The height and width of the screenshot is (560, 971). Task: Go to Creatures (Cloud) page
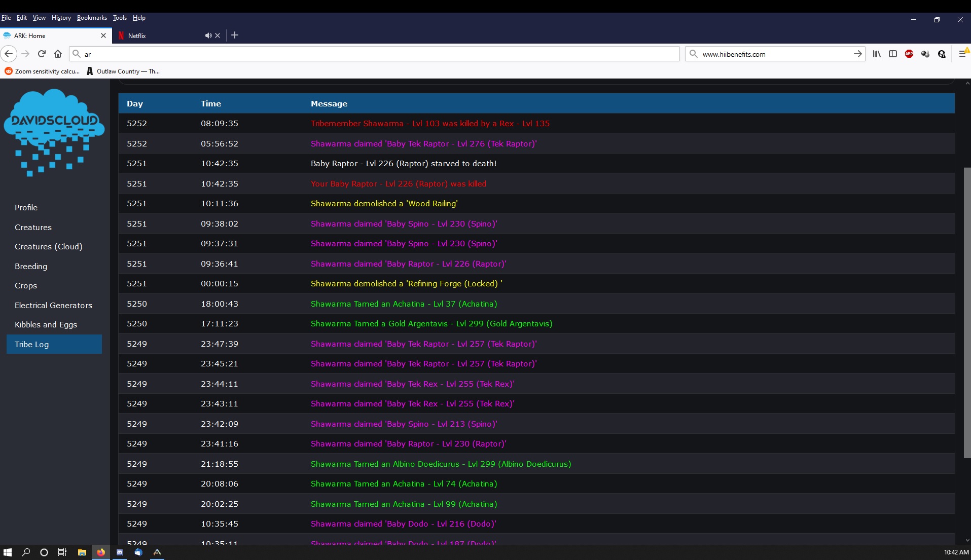[48, 246]
